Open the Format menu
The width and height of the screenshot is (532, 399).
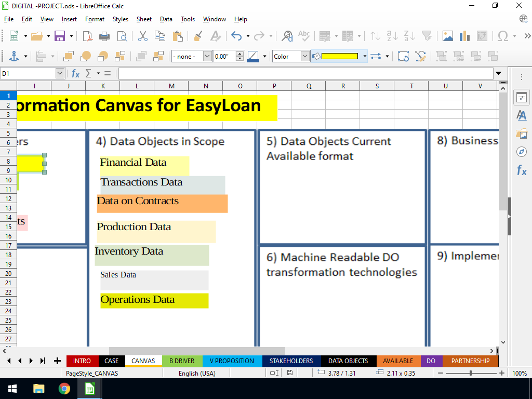pos(95,19)
